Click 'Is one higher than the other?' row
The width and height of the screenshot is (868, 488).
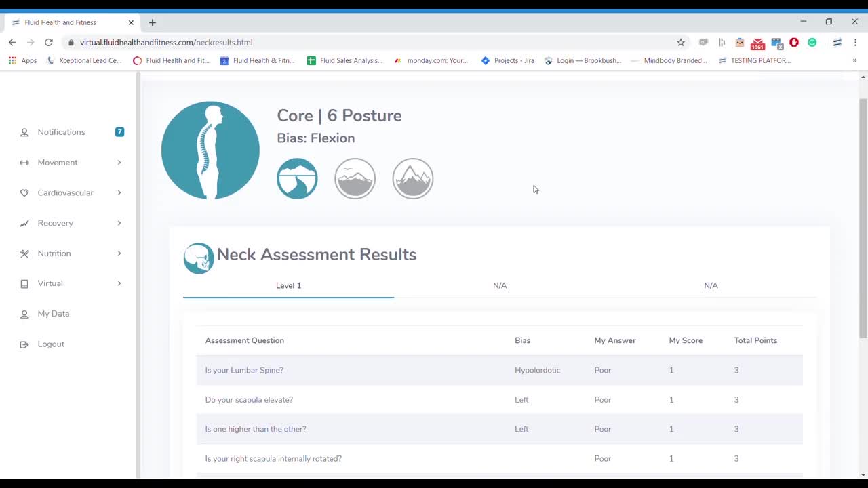[500, 429]
